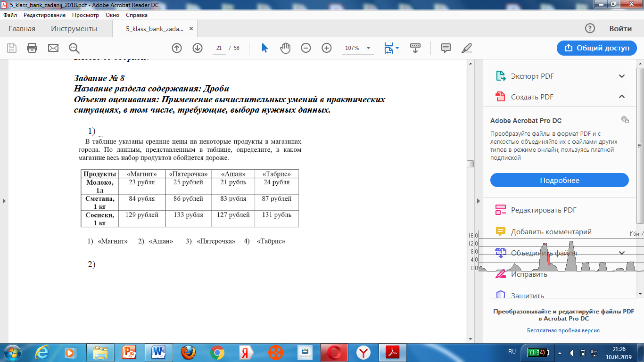Screen dimensions: 644x362
Task: Click the Общий доступ share button
Action: (597, 48)
